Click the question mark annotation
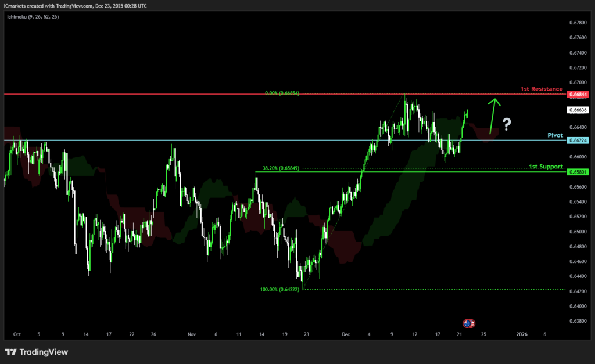Screen dimensions: 595x364 tap(507, 124)
